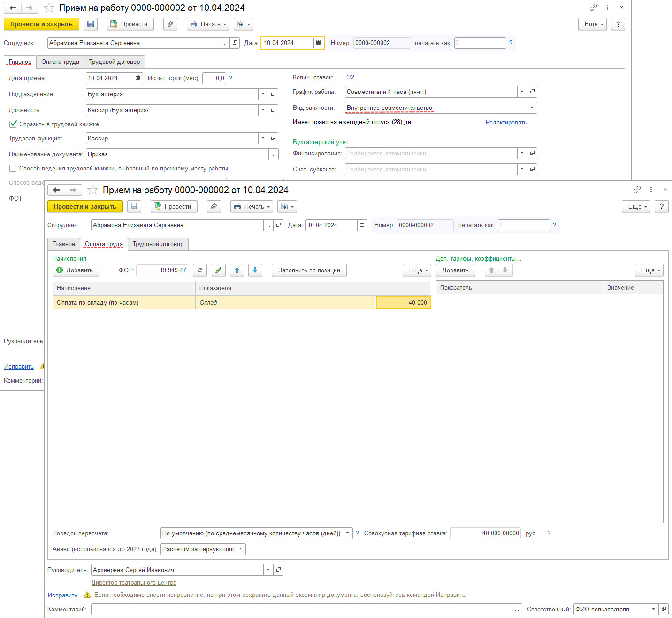Add to favorites star in back window
672x618 pixels.
point(49,8)
